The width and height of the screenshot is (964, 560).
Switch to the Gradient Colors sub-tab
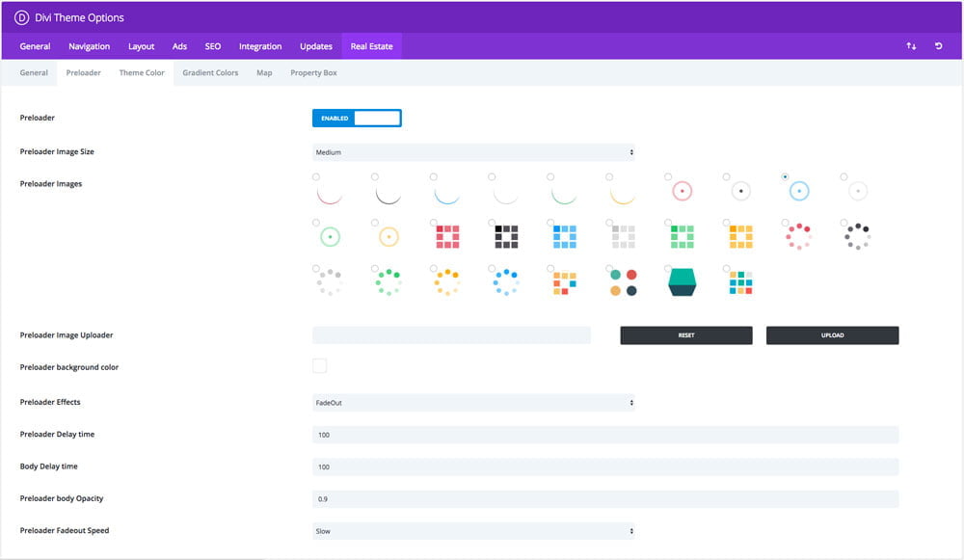(x=210, y=72)
